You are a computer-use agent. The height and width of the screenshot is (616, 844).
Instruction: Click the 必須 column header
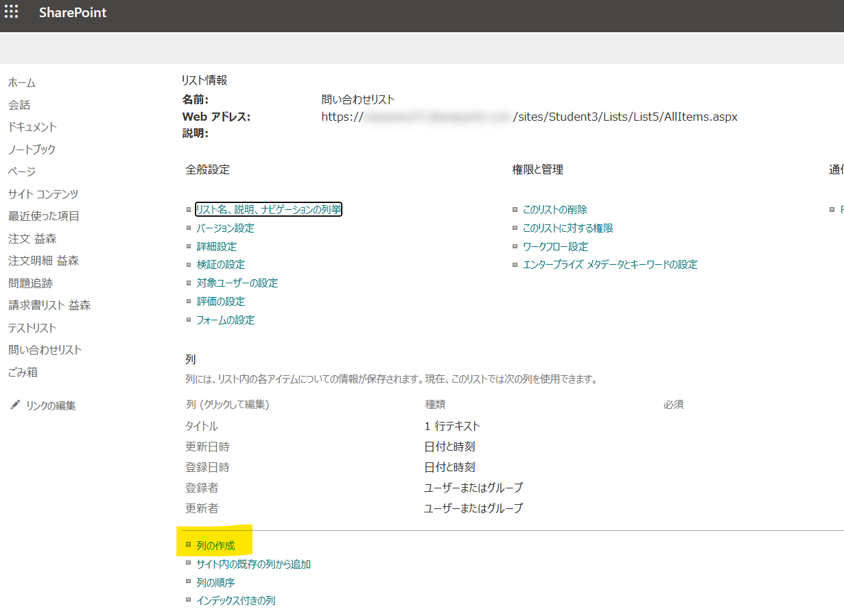[x=673, y=405]
